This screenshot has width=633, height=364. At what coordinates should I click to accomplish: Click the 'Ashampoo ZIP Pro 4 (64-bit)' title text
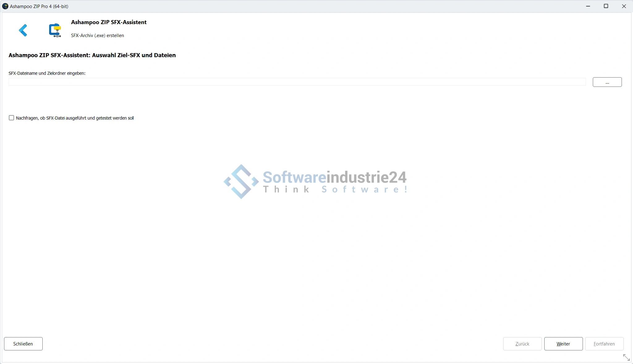(x=39, y=6)
